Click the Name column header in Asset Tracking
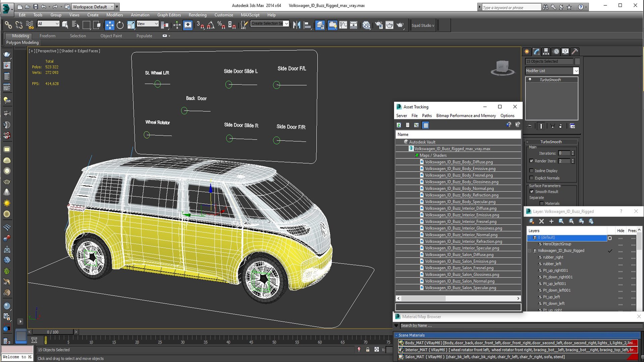Screen dimensions: 644x362 point(458,134)
